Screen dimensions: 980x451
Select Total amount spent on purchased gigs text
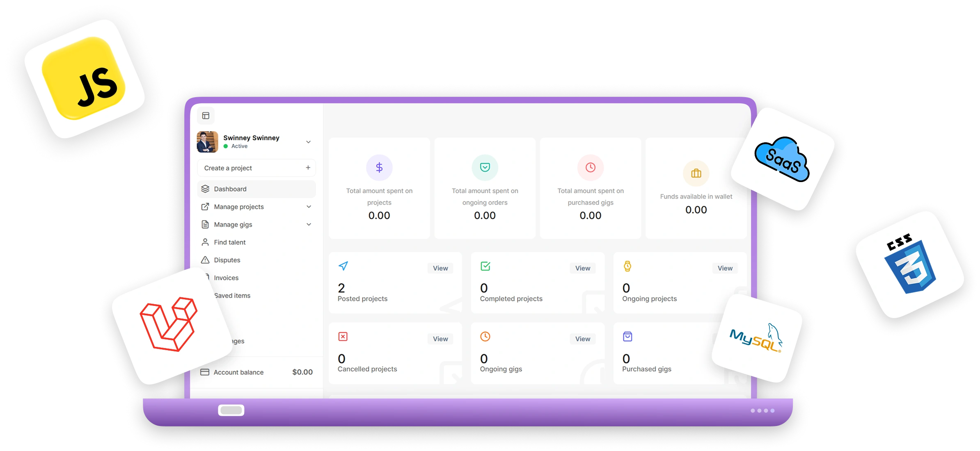(x=591, y=196)
